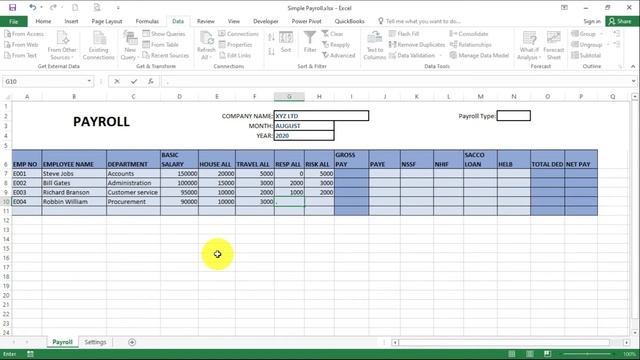Expand the formula bar
640x360 pixels.
pyautogui.click(x=633, y=81)
